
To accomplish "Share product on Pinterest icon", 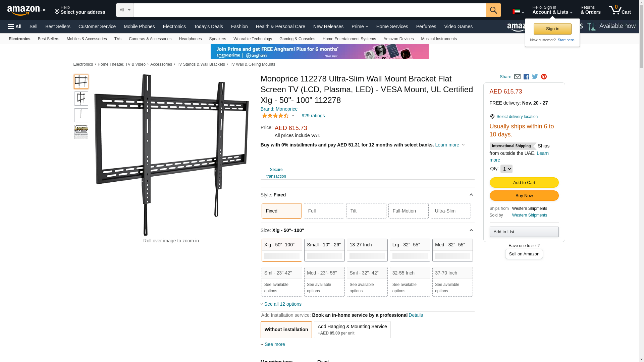I will 544,77.
